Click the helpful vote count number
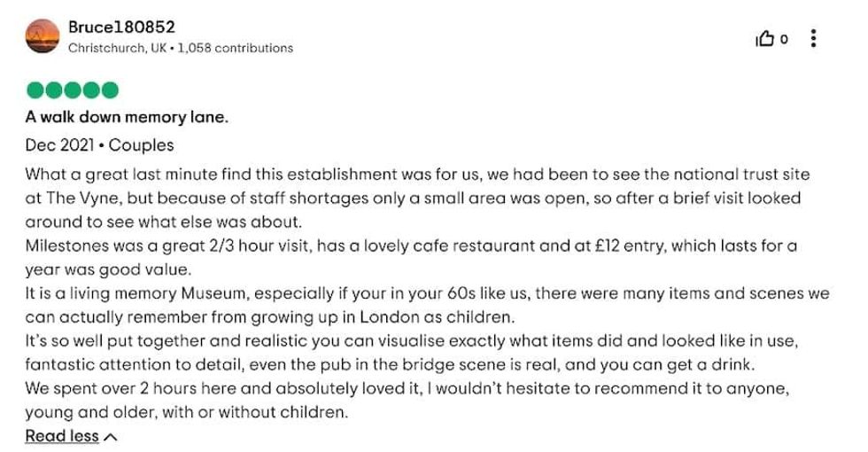This screenshot has height=452, width=868. (x=784, y=39)
